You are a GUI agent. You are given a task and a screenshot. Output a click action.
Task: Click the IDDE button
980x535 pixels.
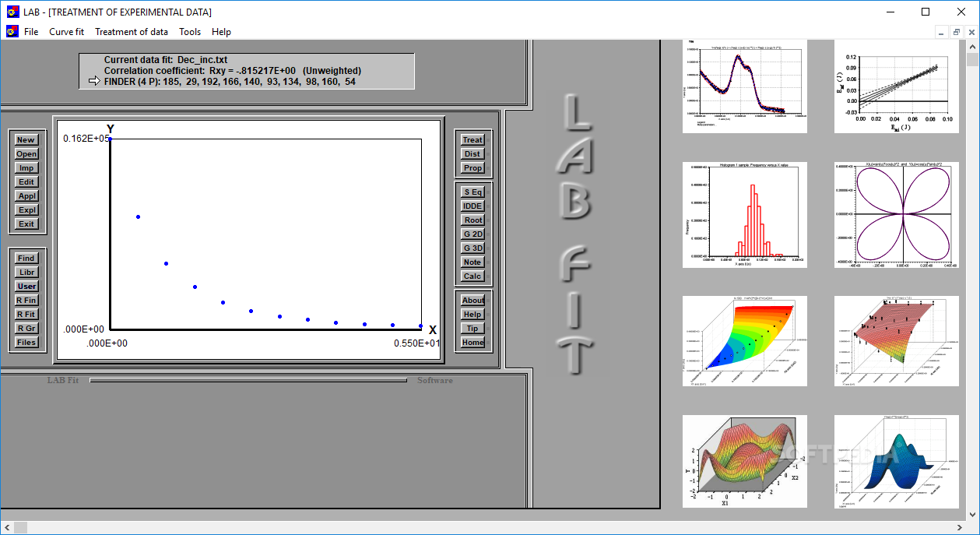472,206
